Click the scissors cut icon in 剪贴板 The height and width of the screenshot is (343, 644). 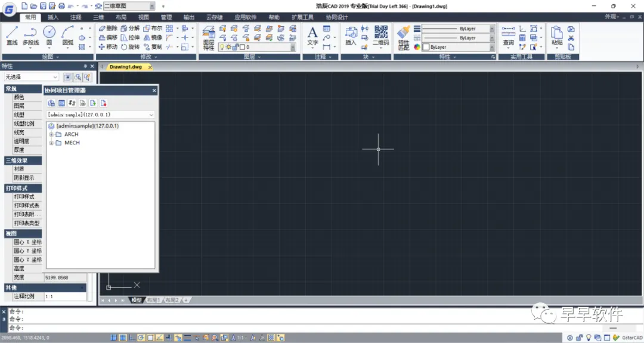[571, 38]
